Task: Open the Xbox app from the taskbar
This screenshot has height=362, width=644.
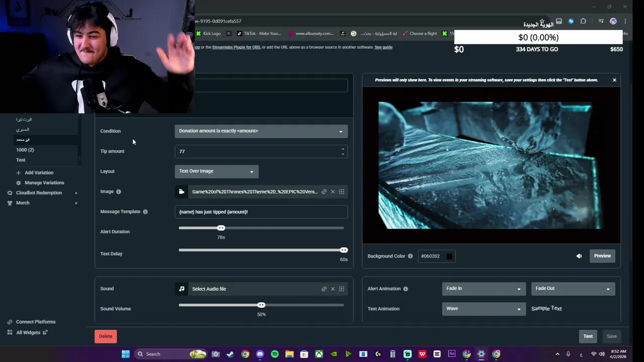Action: pyautogui.click(x=319, y=354)
